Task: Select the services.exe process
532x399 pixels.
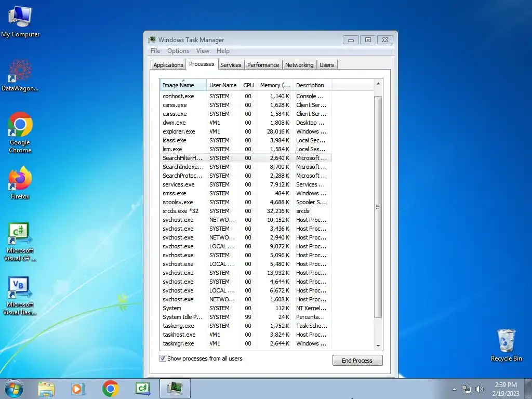Action: [245, 184]
